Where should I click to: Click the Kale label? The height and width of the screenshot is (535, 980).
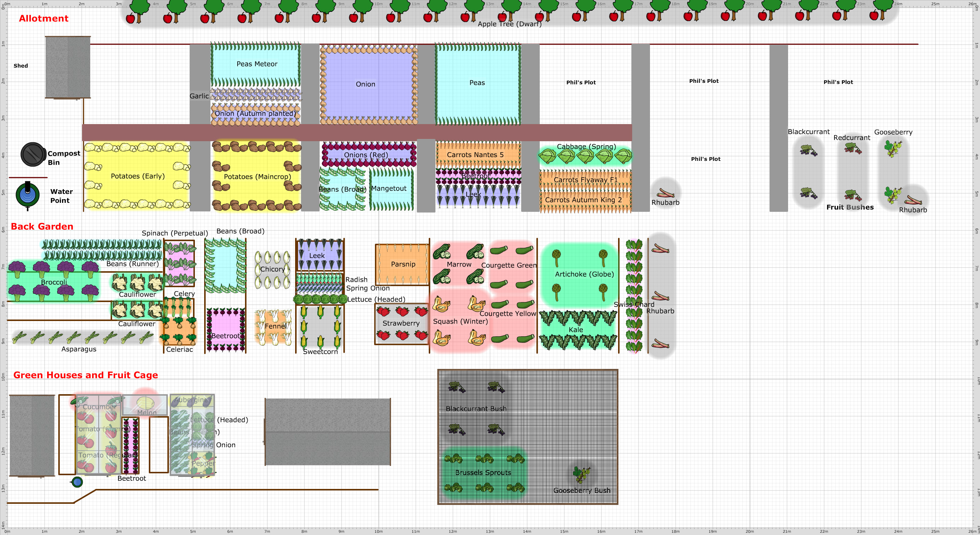tap(576, 330)
